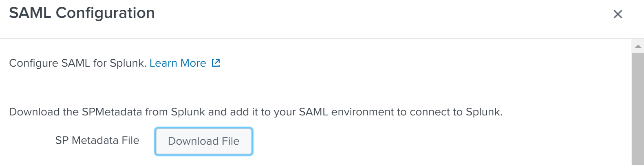Hit the X at the dialog's corner

pyautogui.click(x=618, y=14)
